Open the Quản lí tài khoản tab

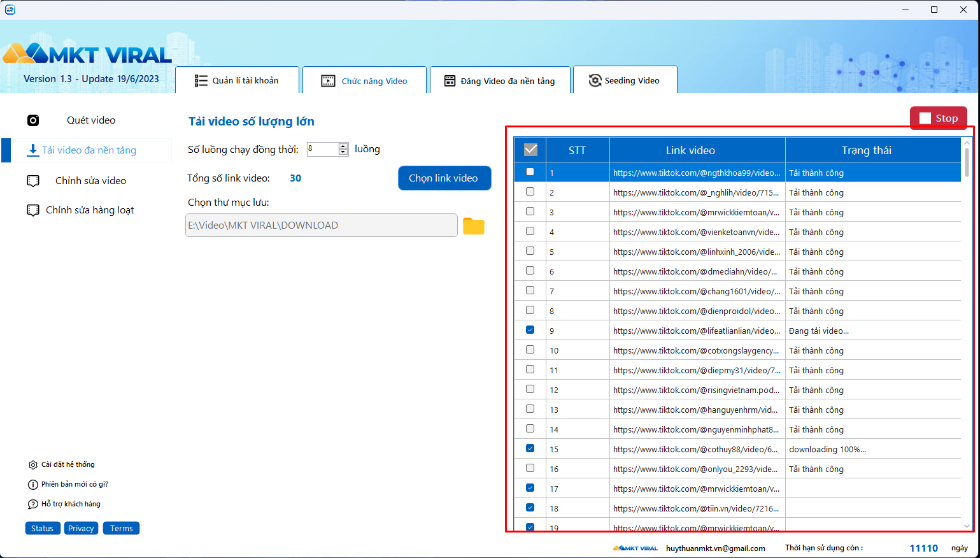(237, 80)
